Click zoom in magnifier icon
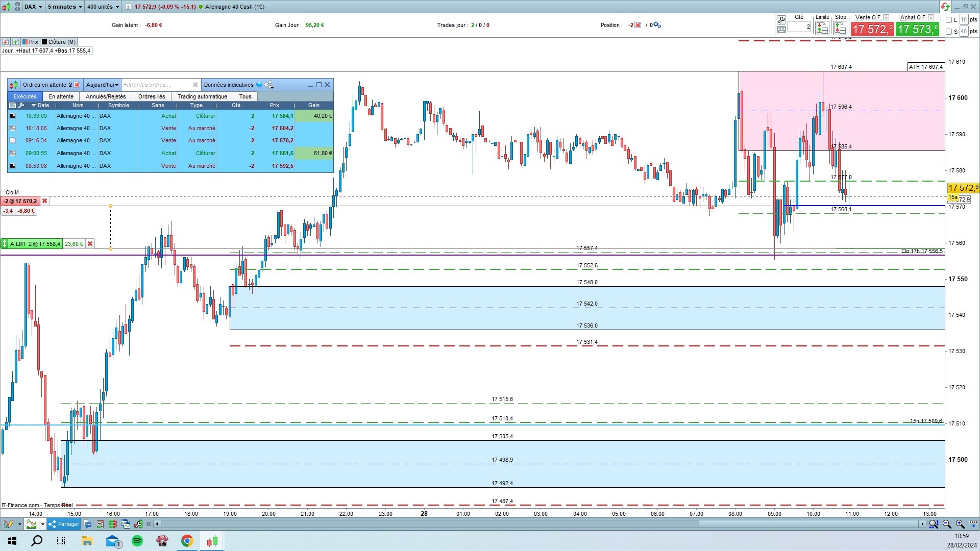Image resolution: width=980 pixels, height=551 pixels. coord(960,524)
